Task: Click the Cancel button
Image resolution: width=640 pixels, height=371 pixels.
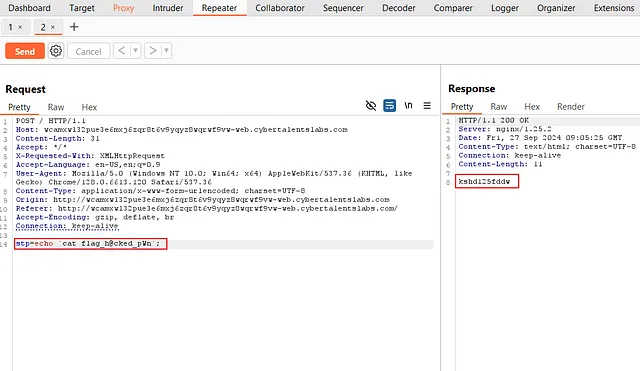Action: point(89,51)
